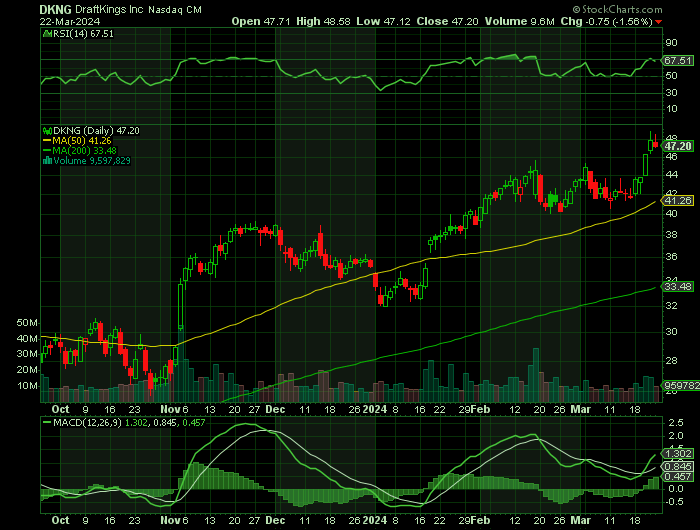Click the small line icon before RSI(14)
Screen dimensions: 700x530
(x=47, y=33)
